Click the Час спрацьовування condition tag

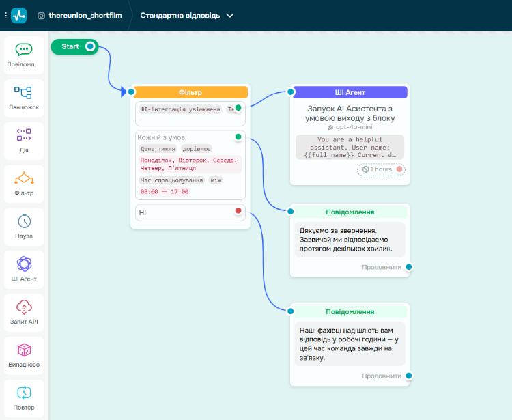pos(171,180)
